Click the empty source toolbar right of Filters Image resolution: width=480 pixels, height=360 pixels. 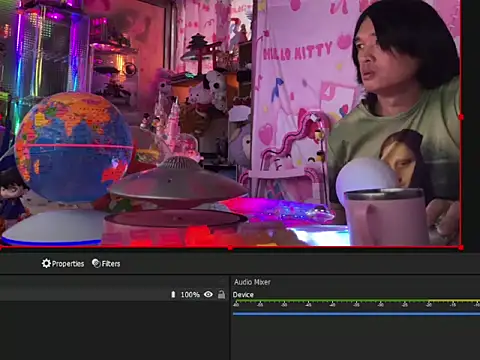[300, 264]
